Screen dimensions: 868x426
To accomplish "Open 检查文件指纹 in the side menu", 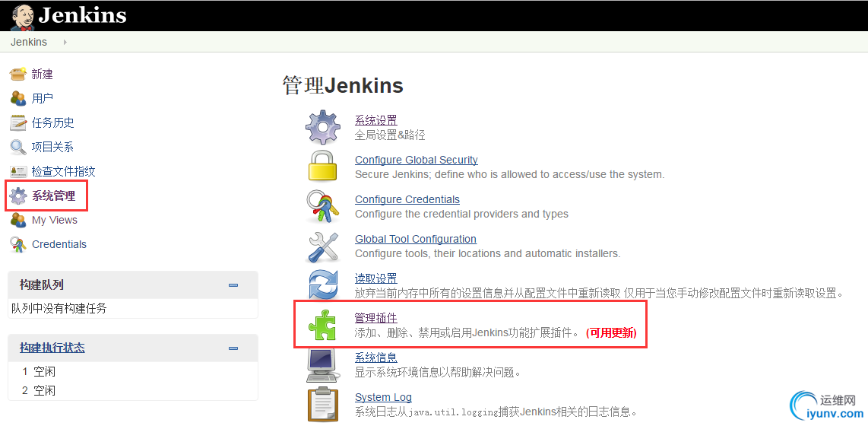I will (63, 172).
